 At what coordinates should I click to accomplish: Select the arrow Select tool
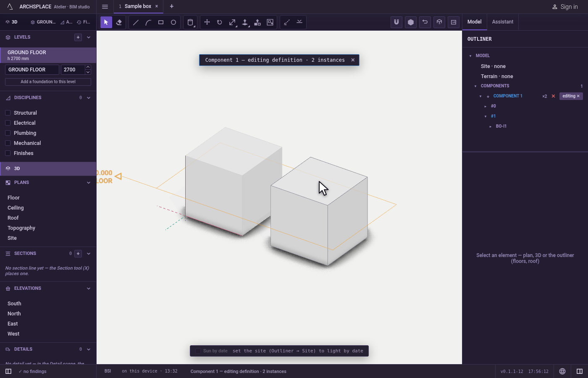[x=106, y=22]
